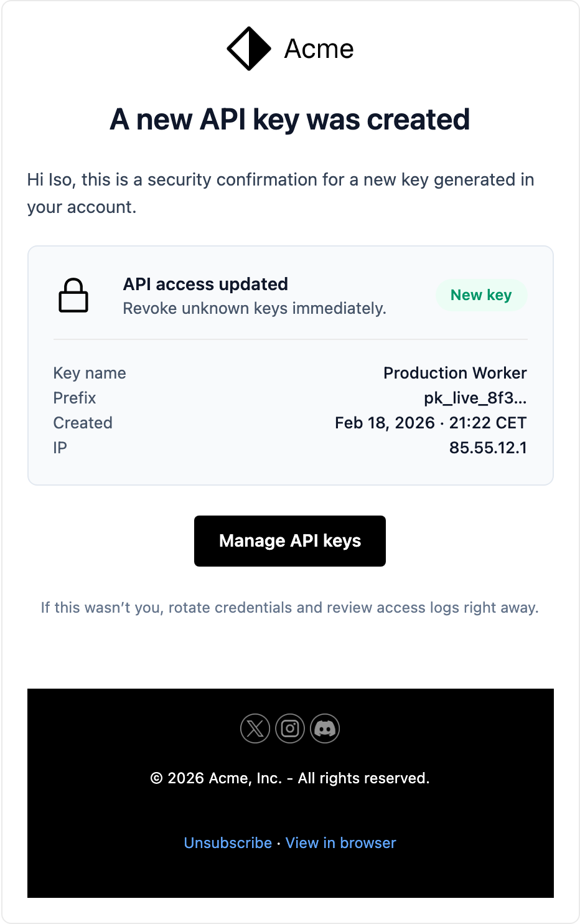The image size is (580, 924).
Task: Select the green New key status badge
Action: [x=481, y=295]
